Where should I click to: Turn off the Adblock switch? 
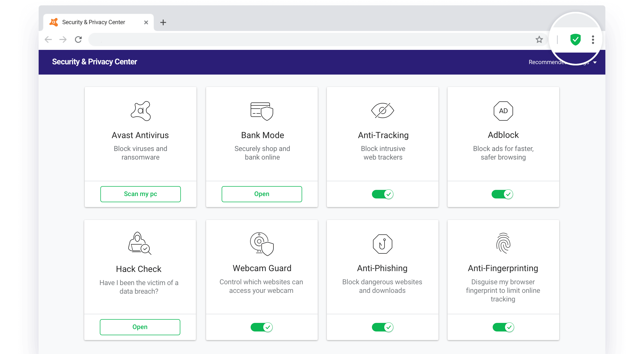click(x=502, y=194)
